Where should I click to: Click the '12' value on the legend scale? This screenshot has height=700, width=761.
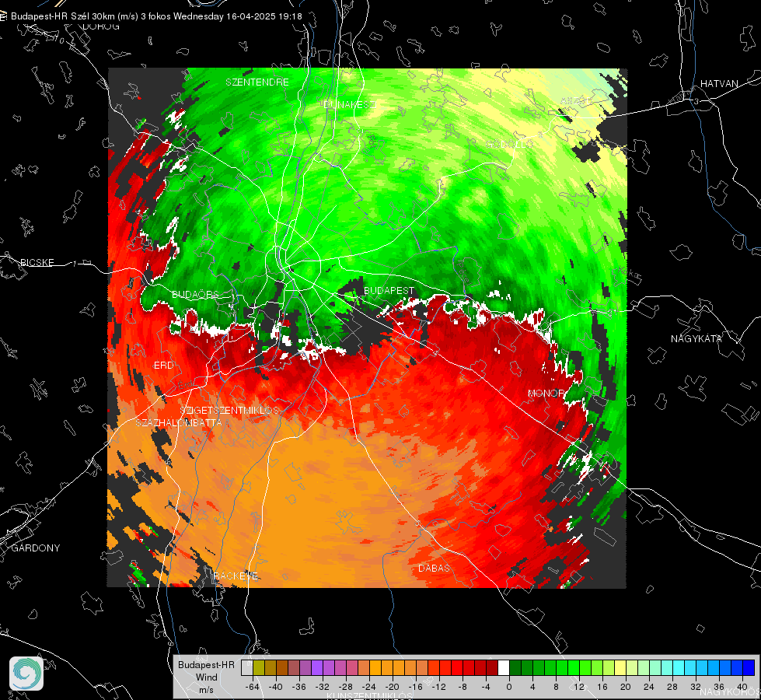click(579, 687)
